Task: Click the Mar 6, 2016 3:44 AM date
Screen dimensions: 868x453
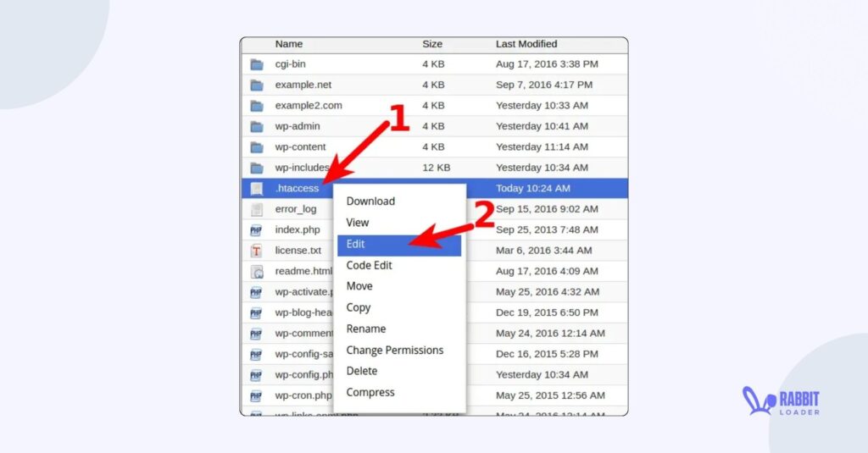Action: point(544,251)
